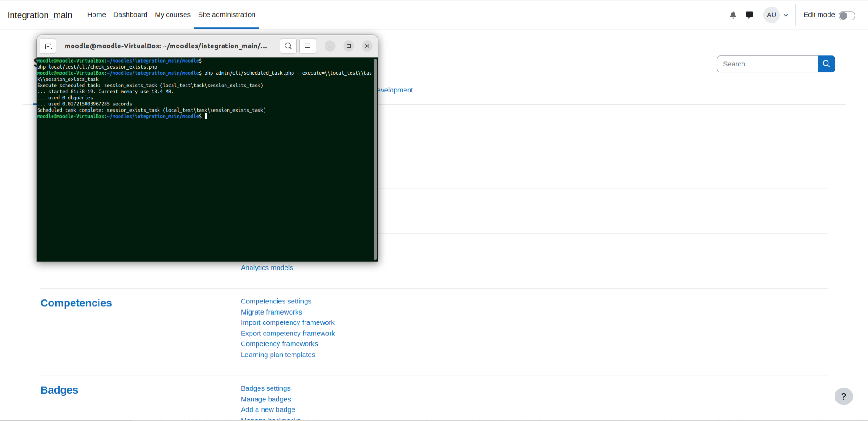The height and width of the screenshot is (421, 868).
Task: Toggle the Edit mode switch
Action: (847, 15)
